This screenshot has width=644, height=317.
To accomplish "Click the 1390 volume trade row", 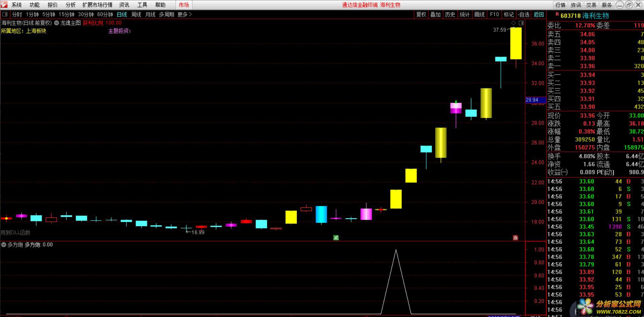I will (595, 226).
